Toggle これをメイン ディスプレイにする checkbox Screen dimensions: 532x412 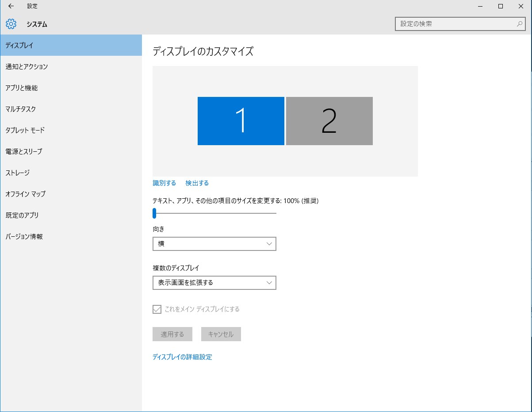[x=157, y=309]
